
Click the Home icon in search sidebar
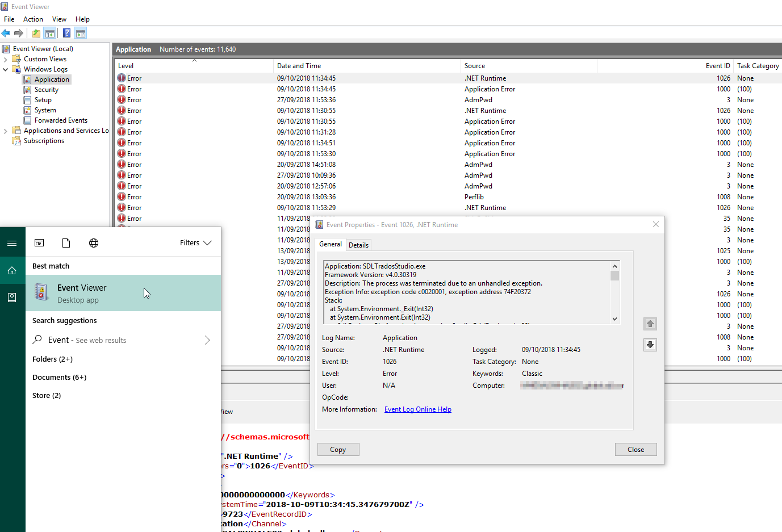click(12, 271)
